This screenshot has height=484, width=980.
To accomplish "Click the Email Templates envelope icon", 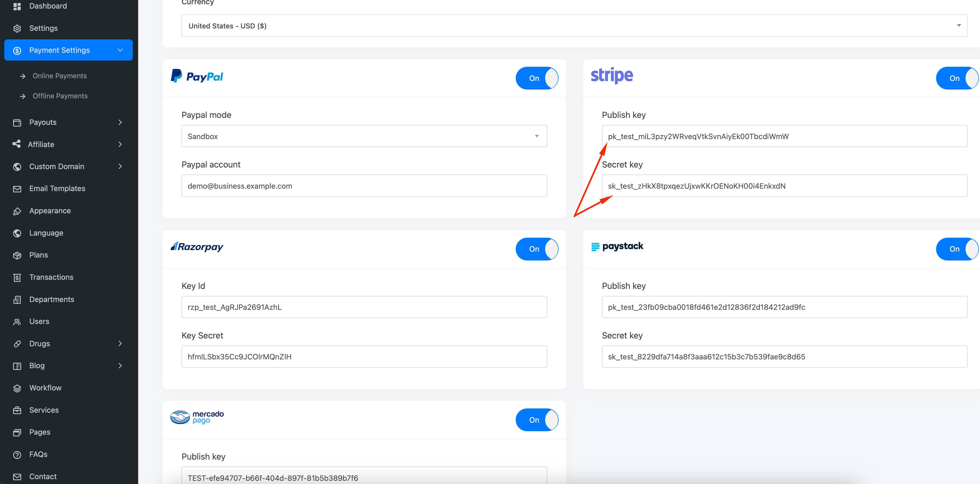I will pyautogui.click(x=17, y=189).
